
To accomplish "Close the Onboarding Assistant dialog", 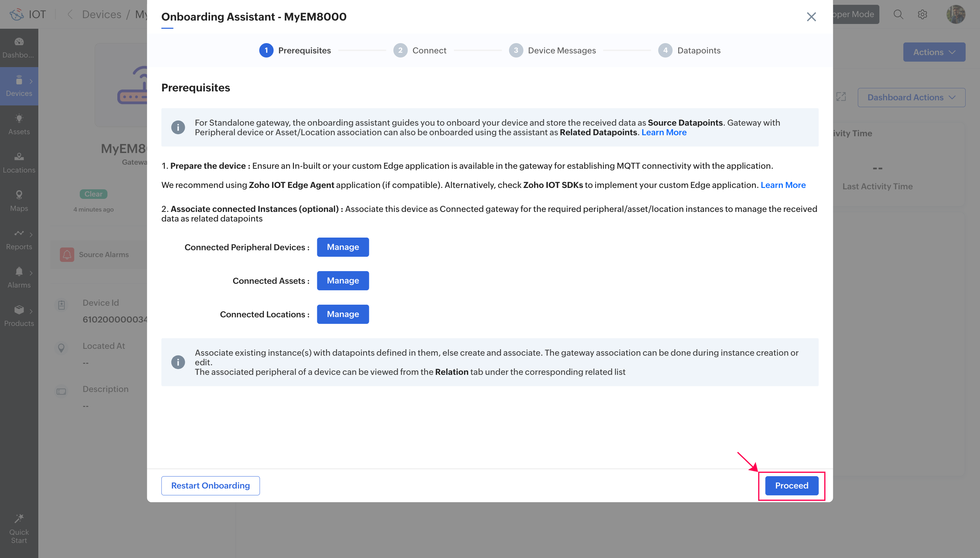I will tap(811, 17).
